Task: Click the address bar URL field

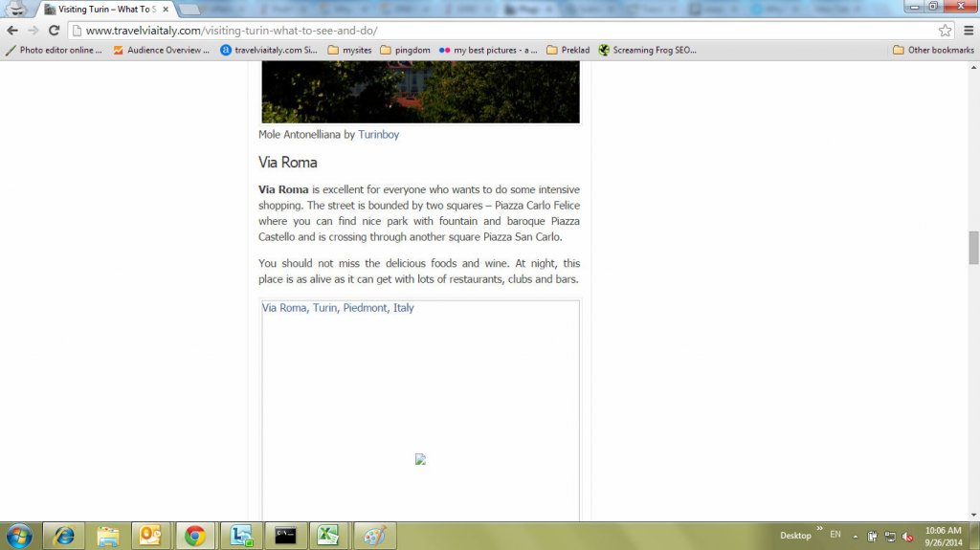Action: click(503, 30)
